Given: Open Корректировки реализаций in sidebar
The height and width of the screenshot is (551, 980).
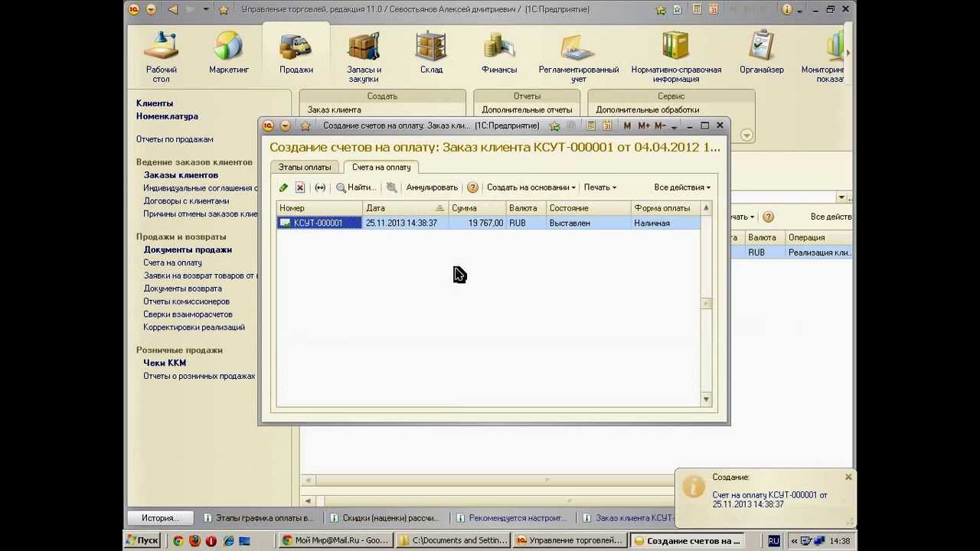Looking at the screenshot, I should pos(194,328).
